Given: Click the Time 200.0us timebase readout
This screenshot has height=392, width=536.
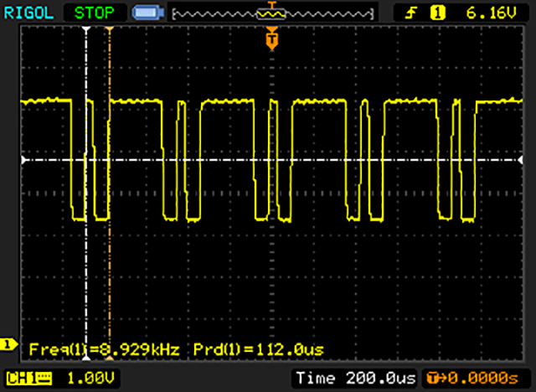Looking at the screenshot, I should 355,379.
